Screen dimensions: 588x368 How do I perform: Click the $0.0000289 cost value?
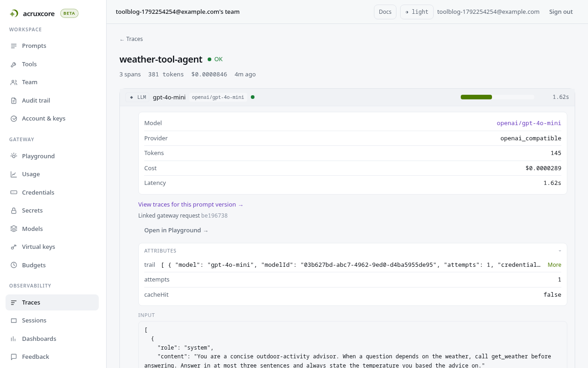click(x=543, y=168)
